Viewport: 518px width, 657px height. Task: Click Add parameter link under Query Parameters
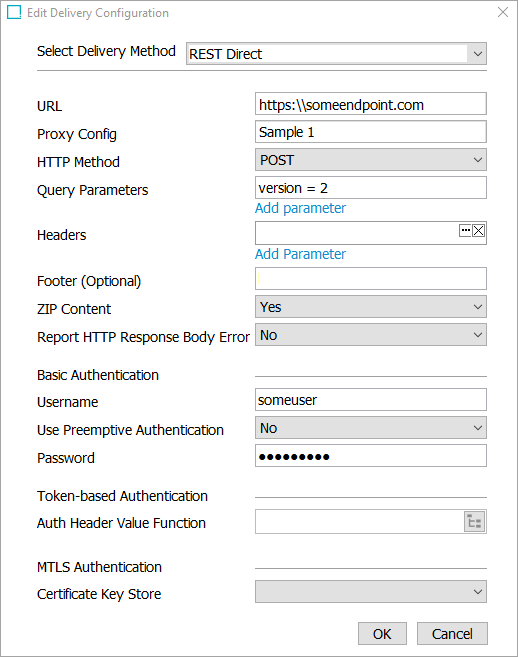pos(300,208)
